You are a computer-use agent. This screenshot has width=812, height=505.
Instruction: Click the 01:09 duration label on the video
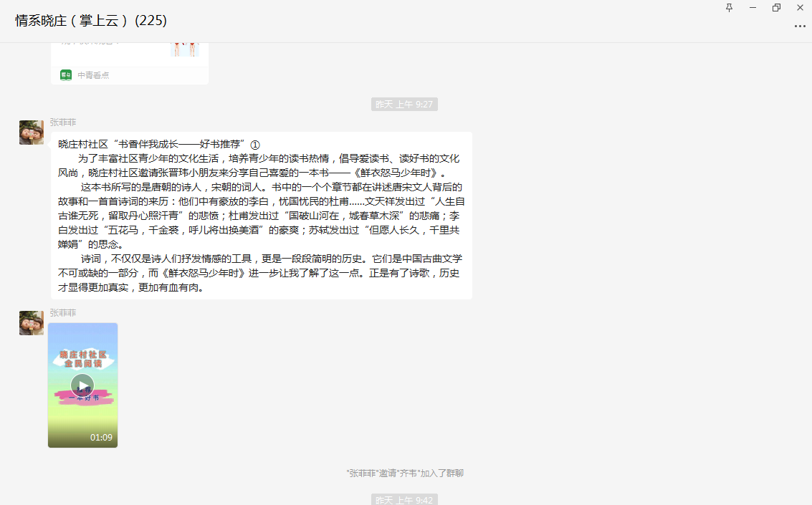pos(101,438)
